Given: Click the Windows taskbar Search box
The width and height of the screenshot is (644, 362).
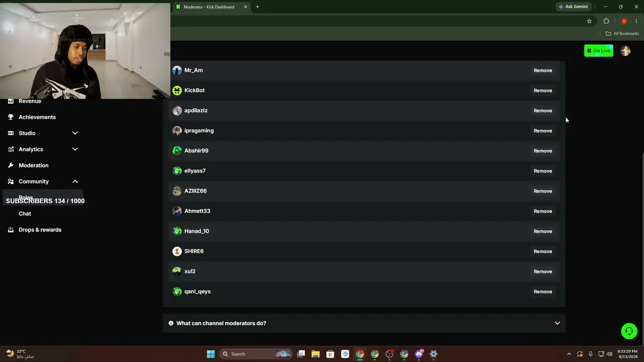Looking at the screenshot, I should point(257,354).
